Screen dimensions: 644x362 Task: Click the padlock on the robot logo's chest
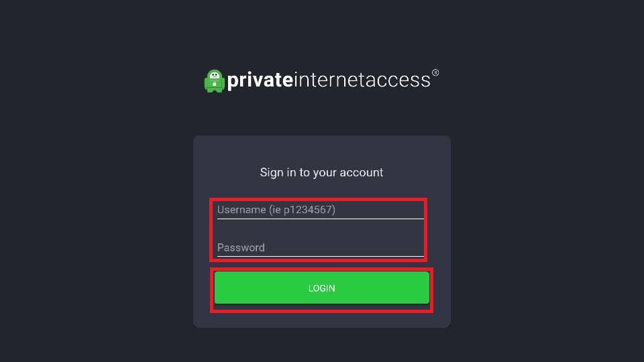point(214,85)
